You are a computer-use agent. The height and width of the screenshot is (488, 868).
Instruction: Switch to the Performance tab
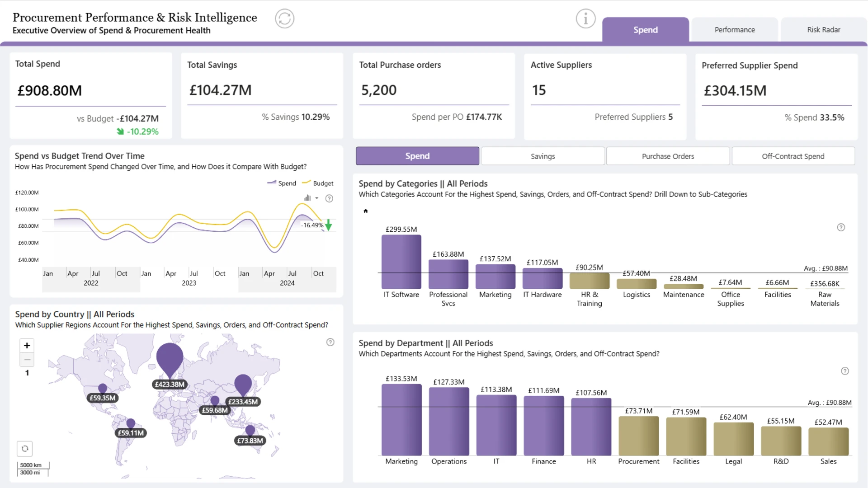pyautogui.click(x=735, y=30)
